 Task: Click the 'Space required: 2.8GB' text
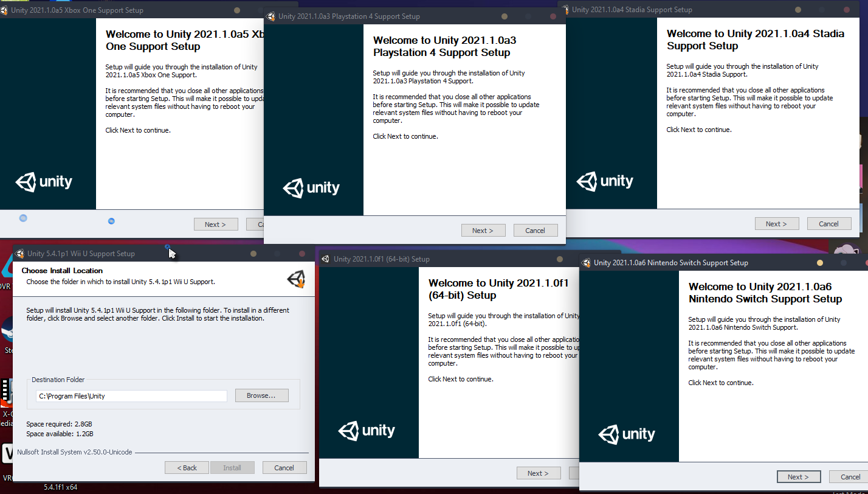(60, 424)
